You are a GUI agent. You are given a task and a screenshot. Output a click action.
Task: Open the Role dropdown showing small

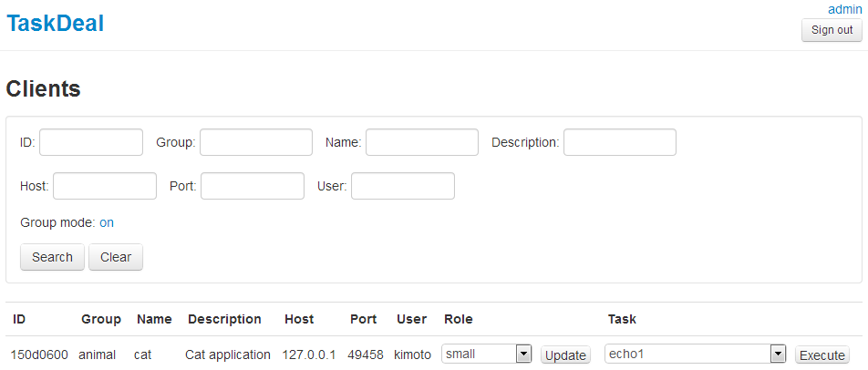point(479,355)
